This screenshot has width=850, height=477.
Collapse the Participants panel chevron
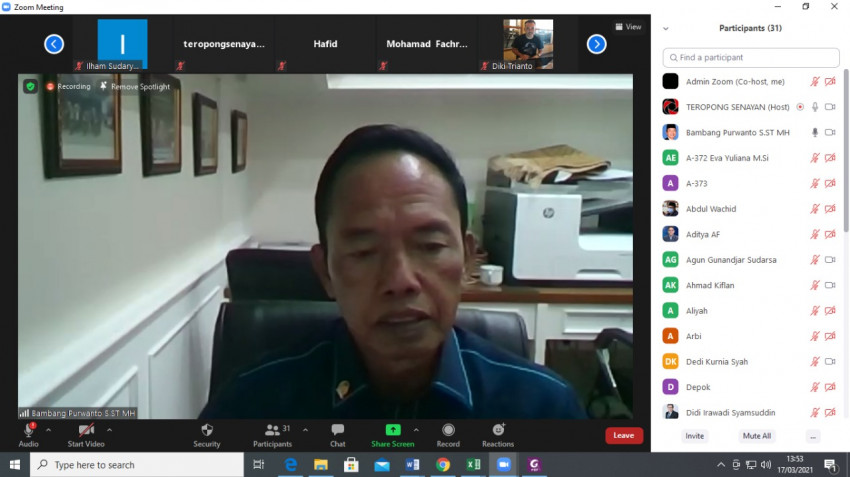(666, 28)
